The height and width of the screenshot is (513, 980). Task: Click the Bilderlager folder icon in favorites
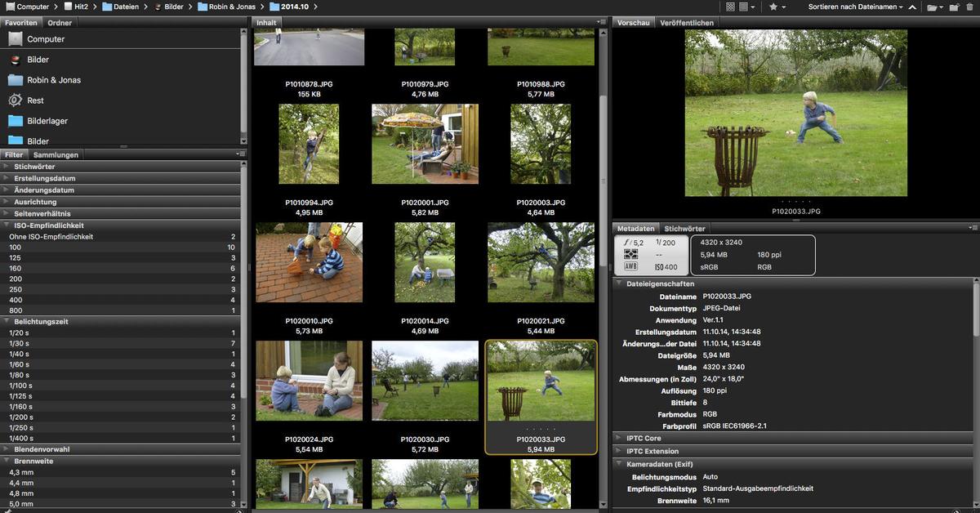tap(15, 120)
